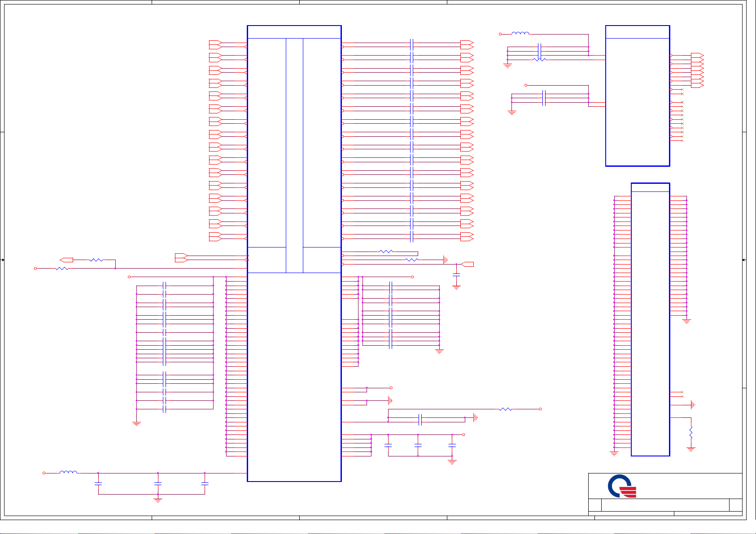
Task: Click ground symbol below the large left capacitor bank
Action: [x=137, y=423]
